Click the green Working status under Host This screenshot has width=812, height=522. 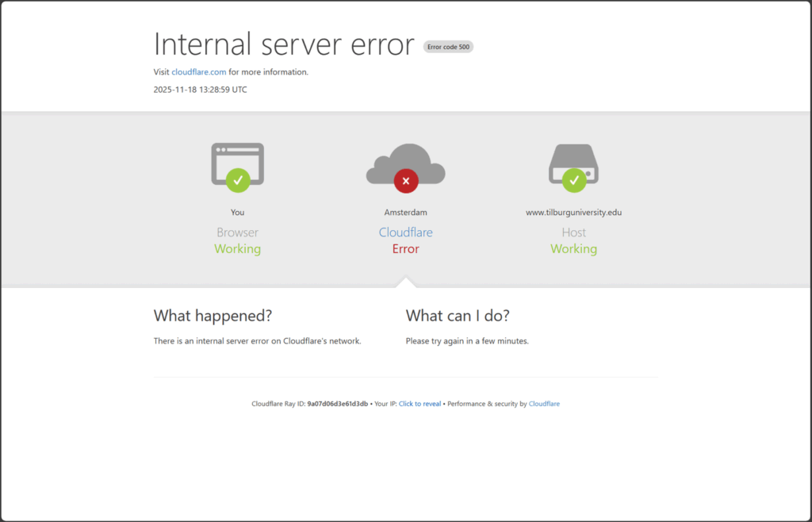point(573,249)
